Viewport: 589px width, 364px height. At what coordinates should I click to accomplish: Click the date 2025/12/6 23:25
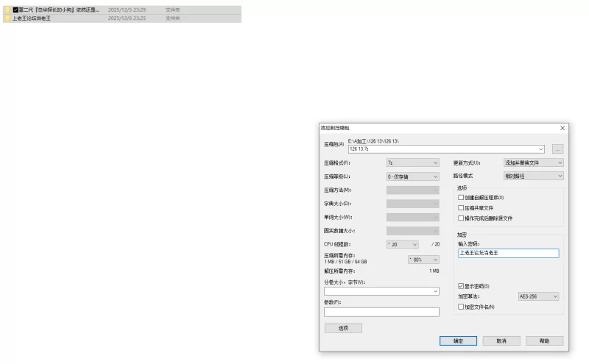click(127, 18)
